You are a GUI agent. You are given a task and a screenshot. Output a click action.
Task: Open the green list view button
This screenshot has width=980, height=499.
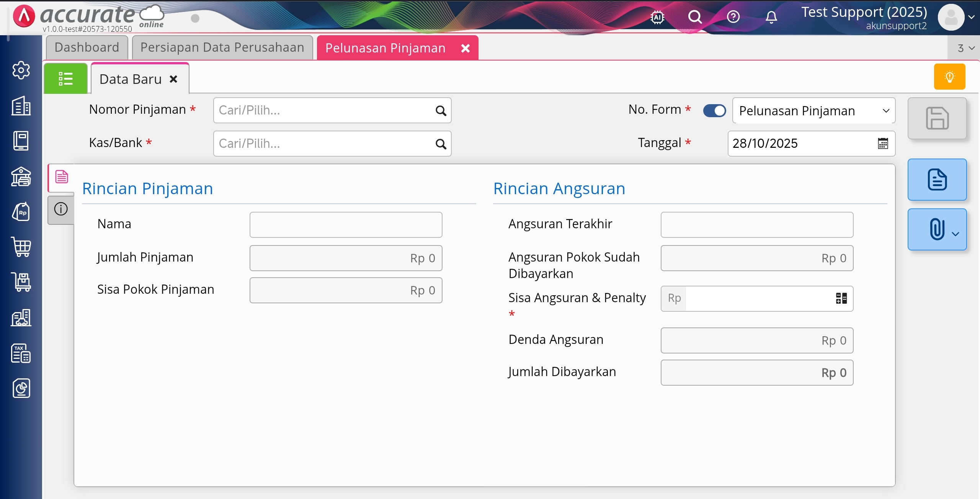click(65, 79)
